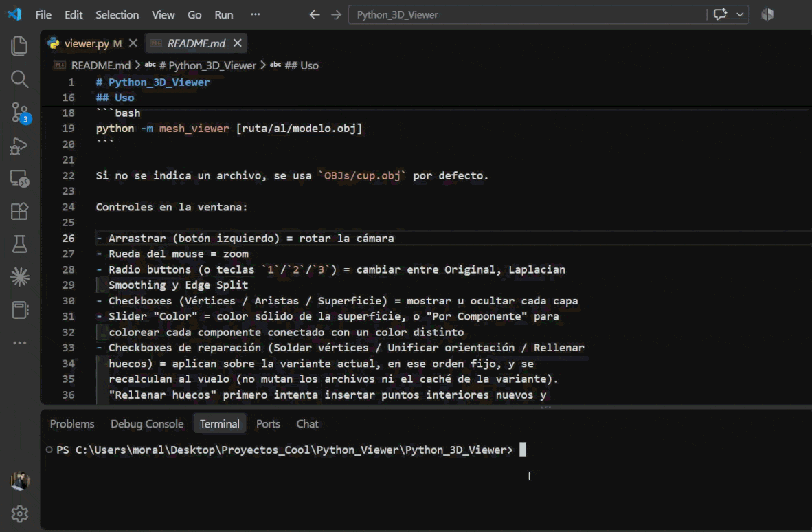Close the README.md tab
The height and width of the screenshot is (532, 812).
pyautogui.click(x=237, y=43)
